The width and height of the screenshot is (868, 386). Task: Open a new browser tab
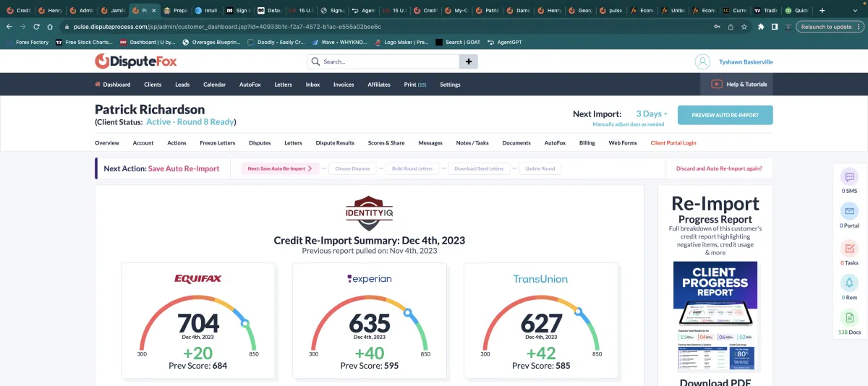[822, 11]
